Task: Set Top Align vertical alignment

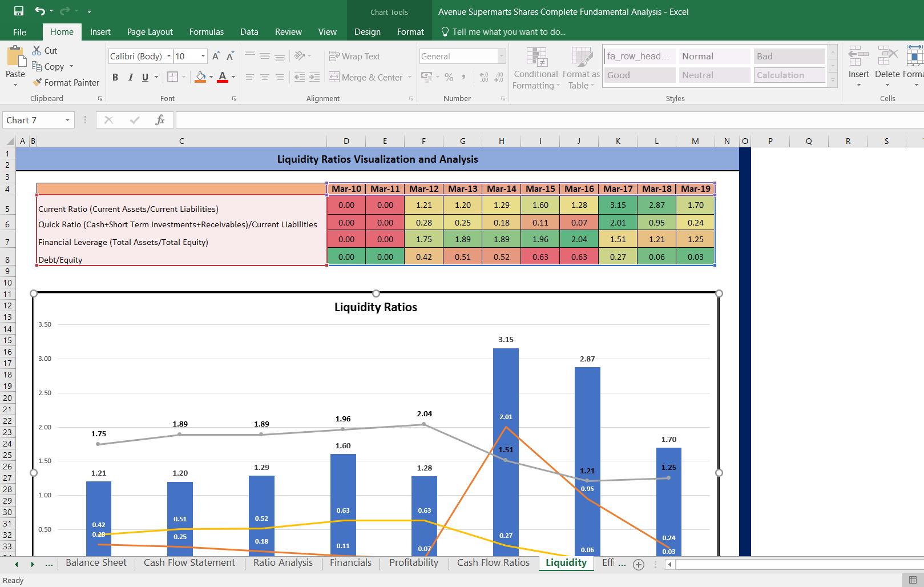Action: pos(250,55)
